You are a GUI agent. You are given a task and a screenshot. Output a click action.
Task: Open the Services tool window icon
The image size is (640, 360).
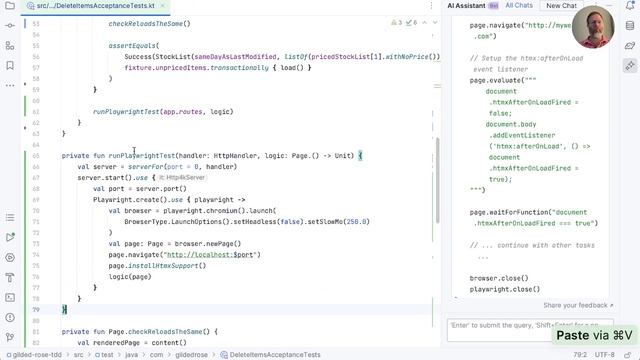[10, 258]
